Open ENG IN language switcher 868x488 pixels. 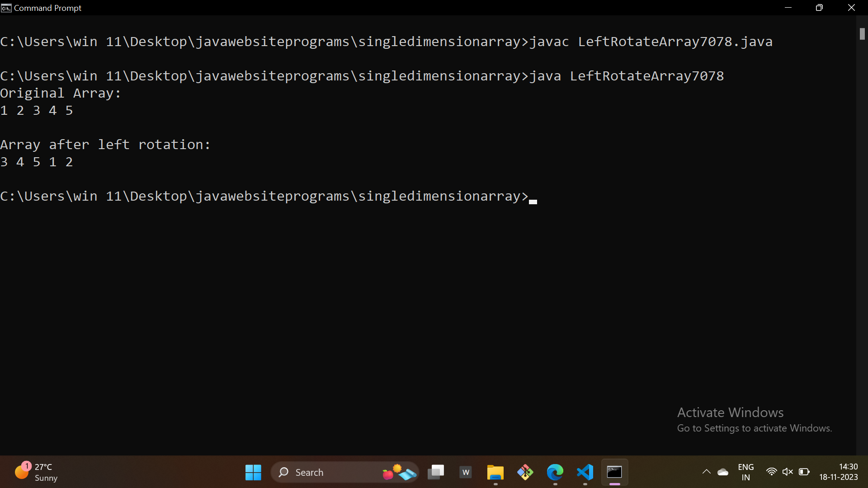coord(745,472)
